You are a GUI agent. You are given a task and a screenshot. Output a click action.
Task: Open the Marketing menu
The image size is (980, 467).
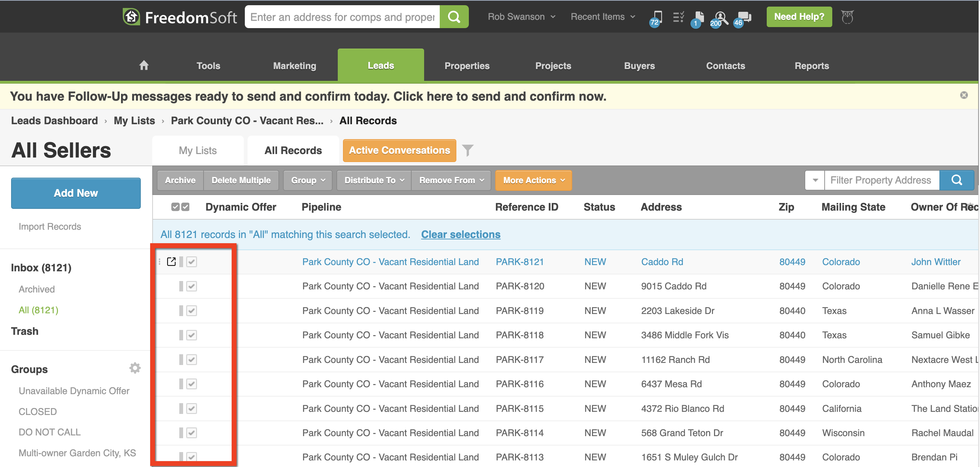(294, 66)
